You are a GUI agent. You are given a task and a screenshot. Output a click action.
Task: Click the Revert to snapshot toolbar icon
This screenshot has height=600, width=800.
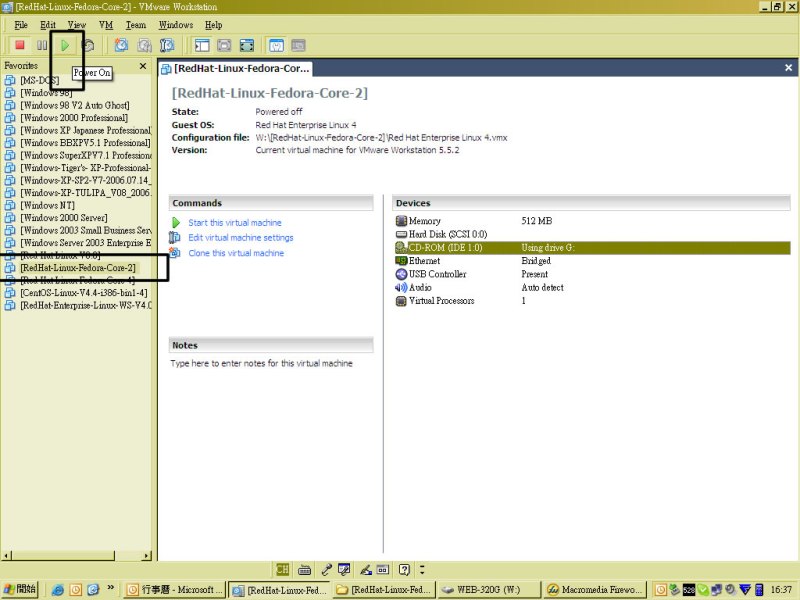click(144, 45)
